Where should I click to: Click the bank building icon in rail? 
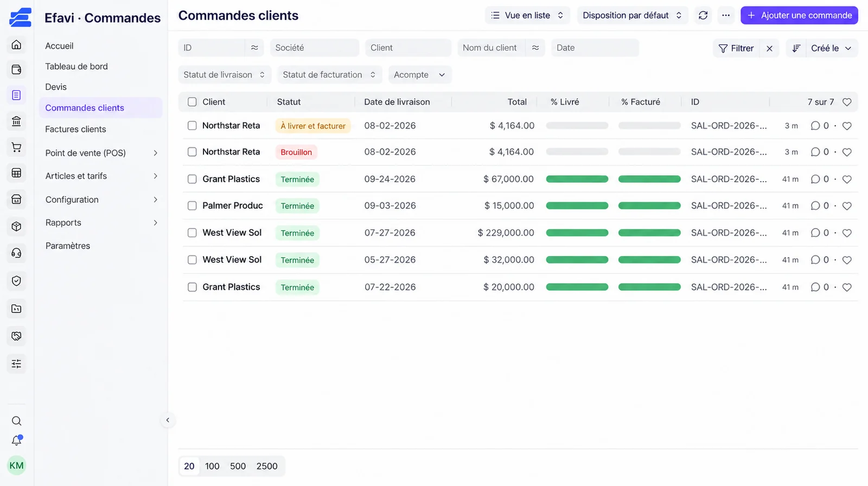click(16, 121)
